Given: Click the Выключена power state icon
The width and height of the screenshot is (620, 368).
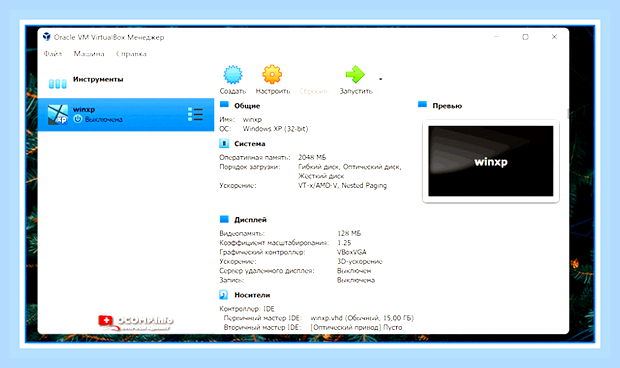Looking at the screenshot, I should (78, 119).
